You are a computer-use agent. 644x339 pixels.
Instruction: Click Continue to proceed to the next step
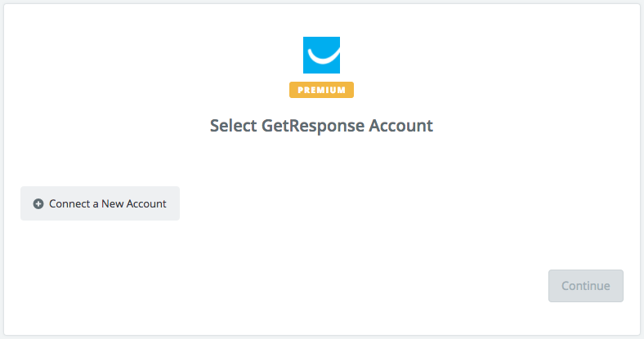click(x=586, y=286)
